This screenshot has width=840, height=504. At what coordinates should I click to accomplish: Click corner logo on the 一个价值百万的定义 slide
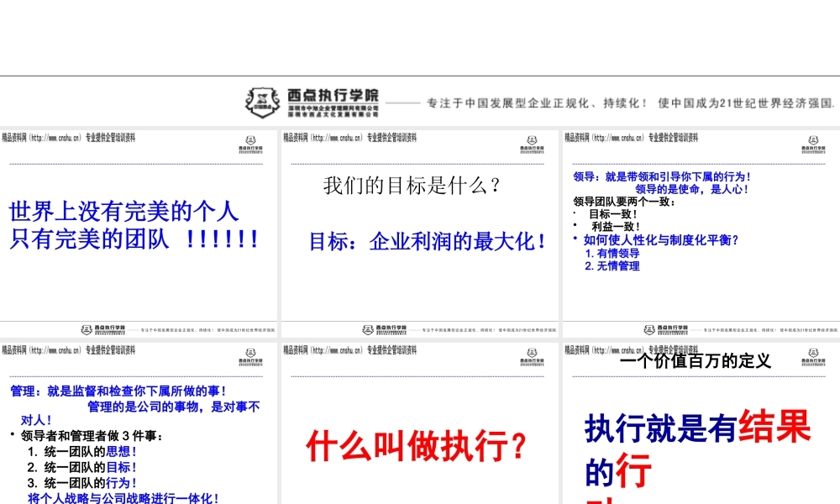(812, 357)
